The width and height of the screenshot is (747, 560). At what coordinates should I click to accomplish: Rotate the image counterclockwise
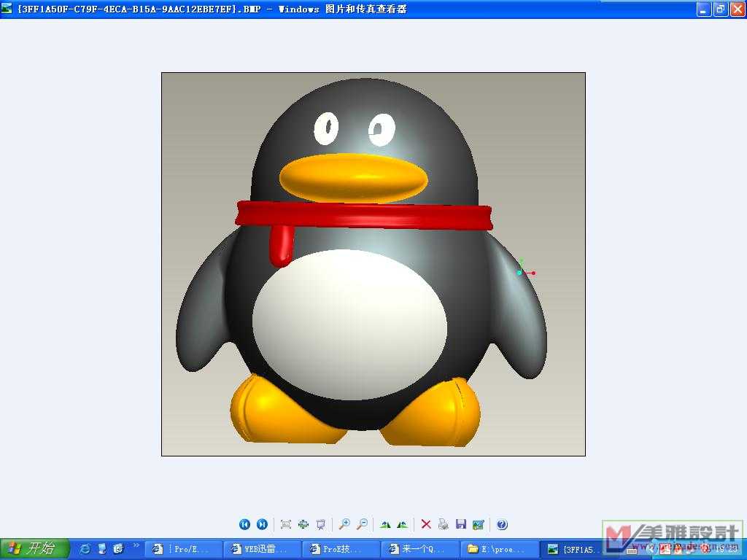click(x=403, y=524)
